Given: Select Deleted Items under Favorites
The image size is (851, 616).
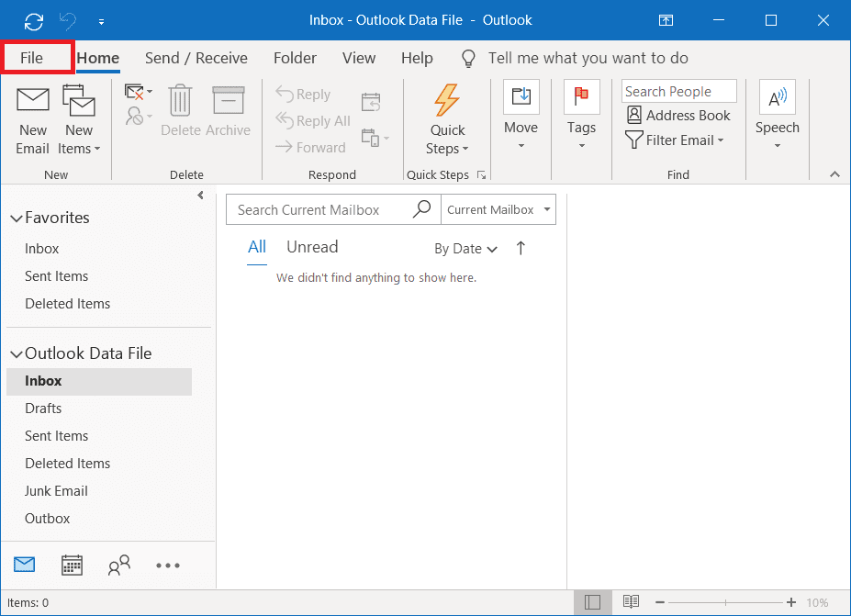Looking at the screenshot, I should coord(67,304).
